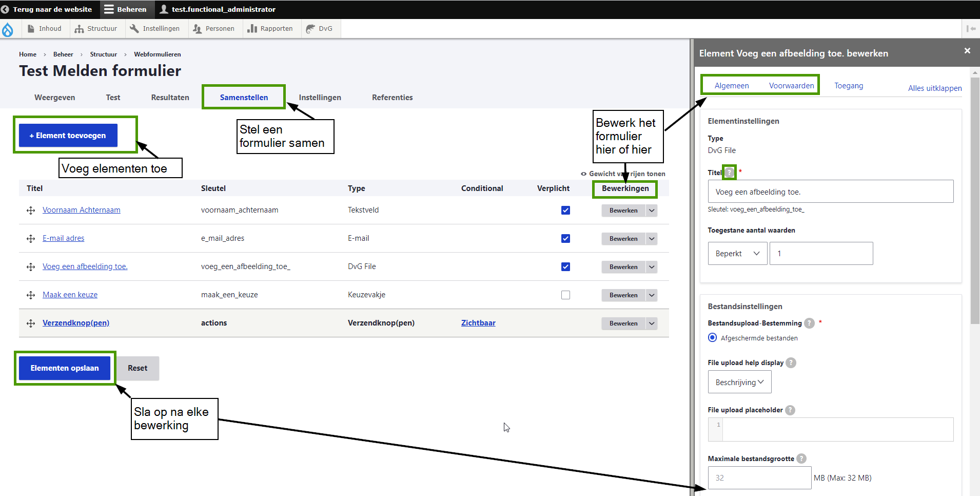Click the toolbar orientation toggle icon
The height and width of the screenshot is (496, 980).
pyautogui.click(x=971, y=29)
